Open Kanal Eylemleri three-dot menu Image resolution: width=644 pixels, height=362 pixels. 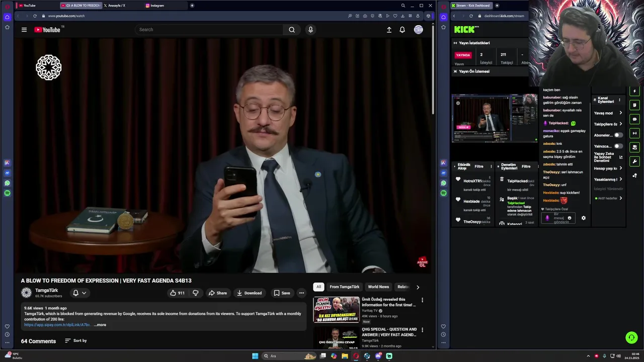(x=619, y=100)
